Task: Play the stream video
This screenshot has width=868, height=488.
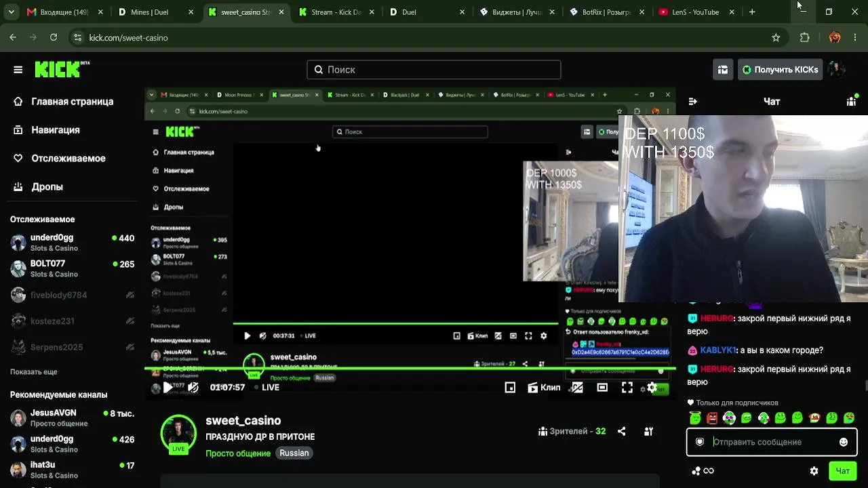Action: (x=167, y=388)
